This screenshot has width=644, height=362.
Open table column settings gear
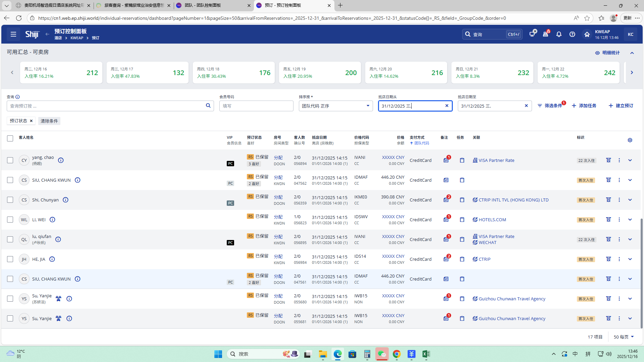(x=630, y=140)
